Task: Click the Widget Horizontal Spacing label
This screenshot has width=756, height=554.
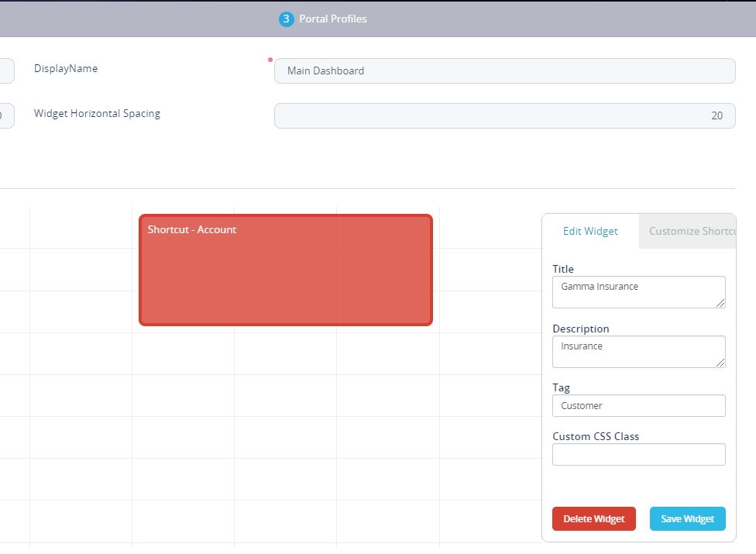Action: pyautogui.click(x=97, y=113)
